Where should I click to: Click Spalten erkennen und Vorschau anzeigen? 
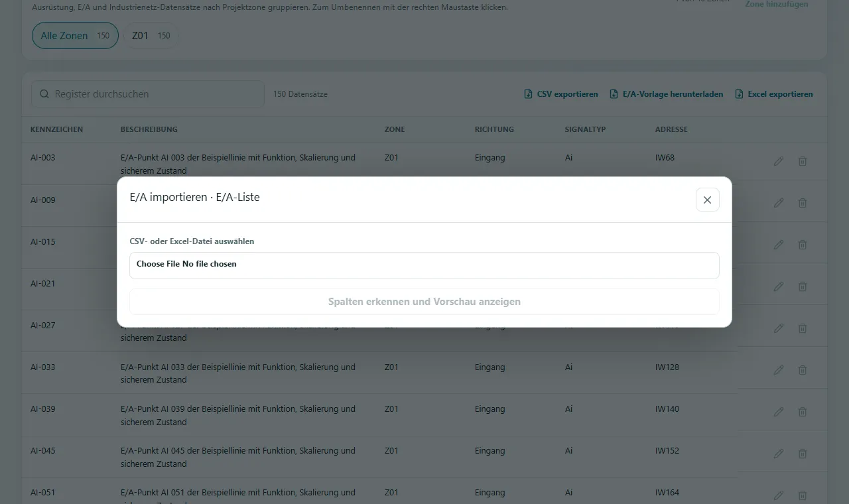point(424,302)
